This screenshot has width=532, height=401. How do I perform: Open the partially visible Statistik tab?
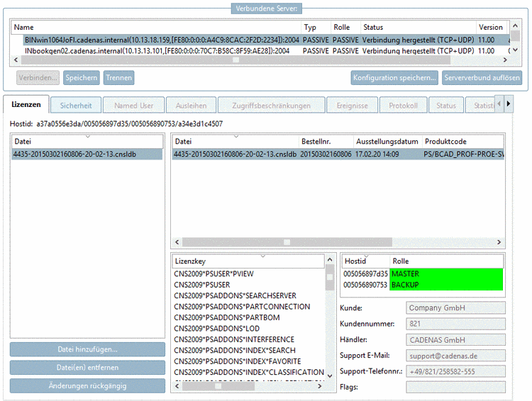click(x=481, y=106)
